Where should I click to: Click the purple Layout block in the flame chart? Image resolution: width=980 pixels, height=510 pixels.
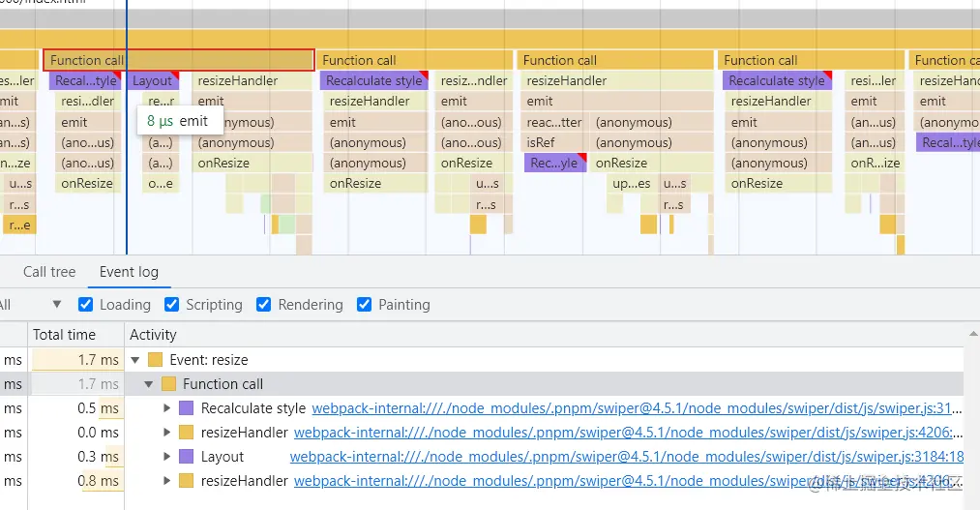pos(155,81)
